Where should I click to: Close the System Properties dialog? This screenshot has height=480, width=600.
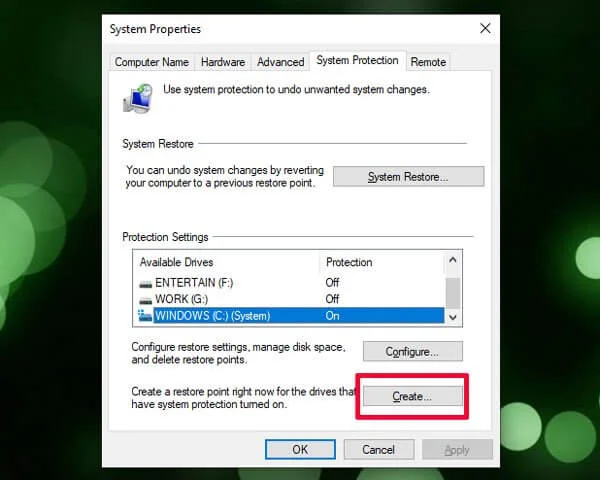[x=485, y=28]
